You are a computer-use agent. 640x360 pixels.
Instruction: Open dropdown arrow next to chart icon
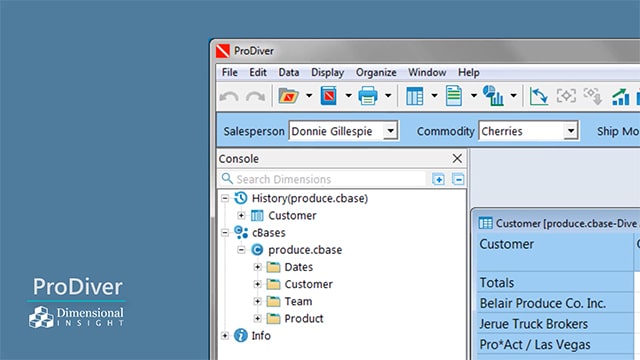514,96
